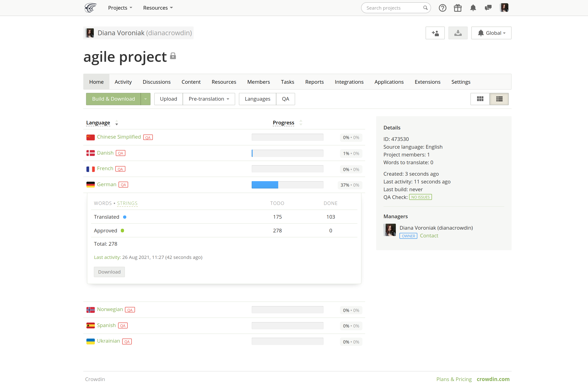
Task: Open the Global notifications dropdown
Action: click(491, 33)
